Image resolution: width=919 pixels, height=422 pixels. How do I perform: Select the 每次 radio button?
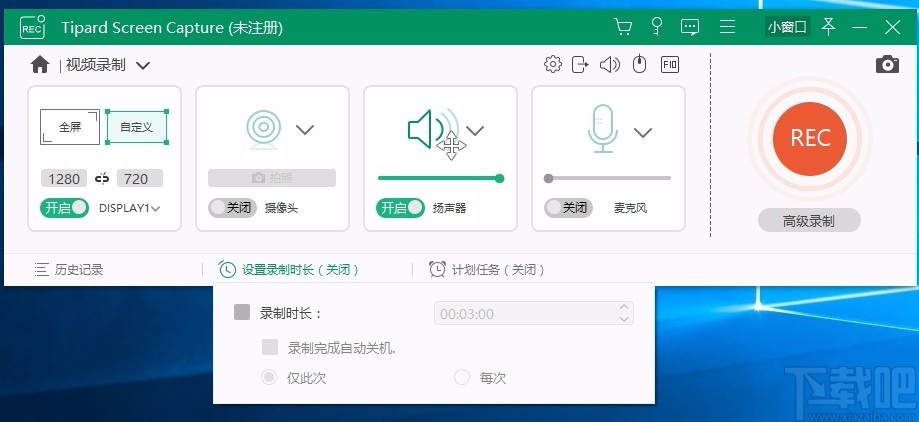pyautogui.click(x=462, y=377)
